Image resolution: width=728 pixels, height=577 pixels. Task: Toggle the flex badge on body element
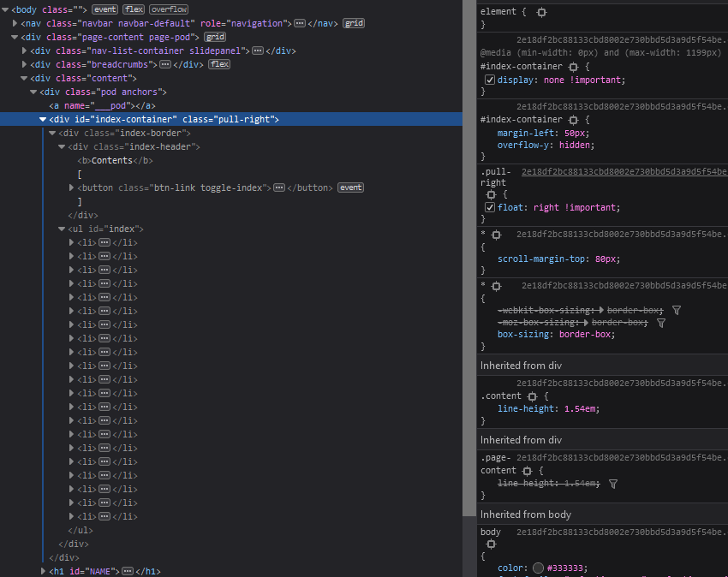(134, 9)
